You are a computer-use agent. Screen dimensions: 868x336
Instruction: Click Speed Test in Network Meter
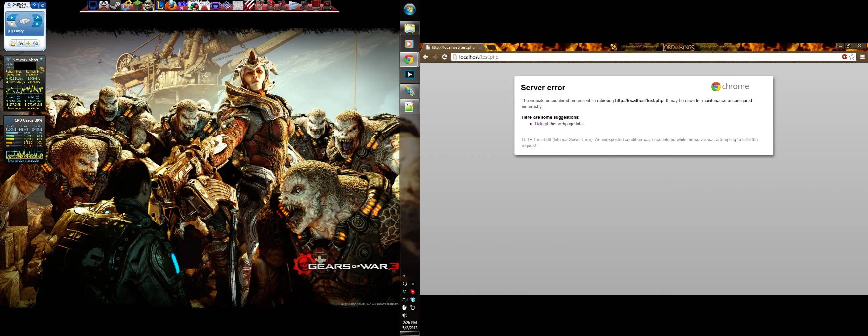click(13, 75)
